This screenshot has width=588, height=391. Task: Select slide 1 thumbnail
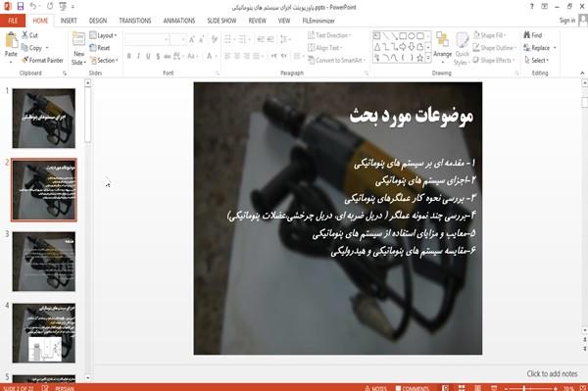click(x=44, y=119)
